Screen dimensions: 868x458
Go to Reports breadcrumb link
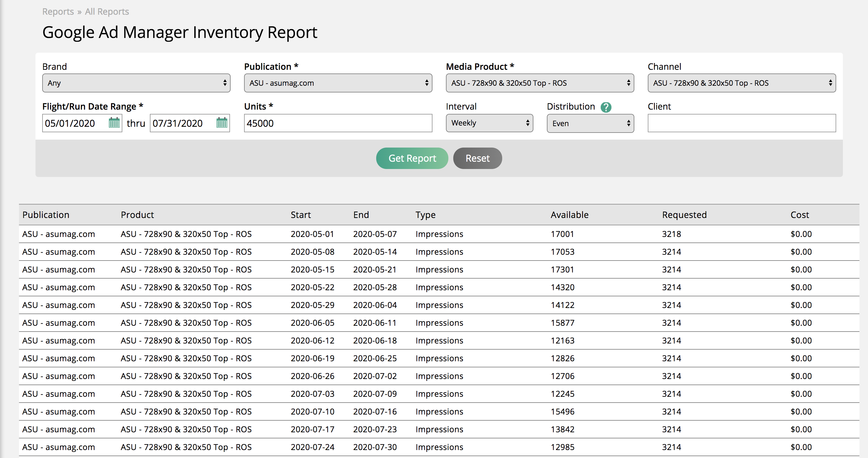[x=58, y=11]
